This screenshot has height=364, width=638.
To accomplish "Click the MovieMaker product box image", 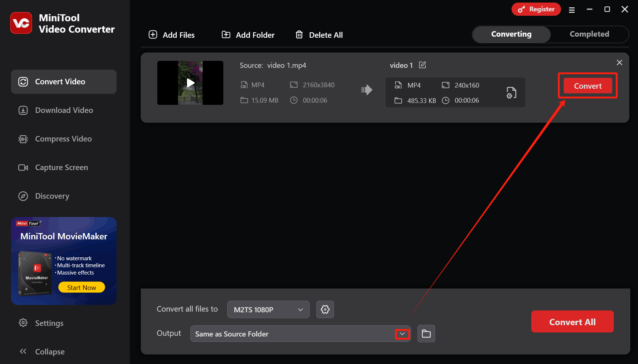I will (35, 273).
